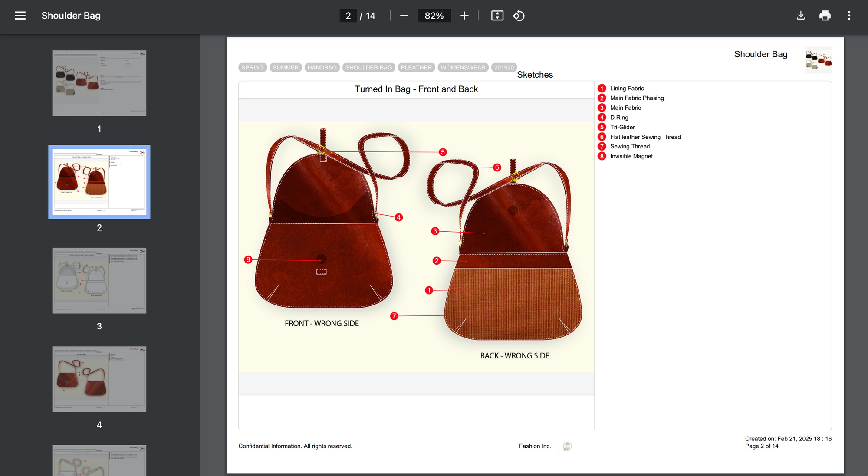
Task: Click the SPRING tag
Action: click(253, 67)
